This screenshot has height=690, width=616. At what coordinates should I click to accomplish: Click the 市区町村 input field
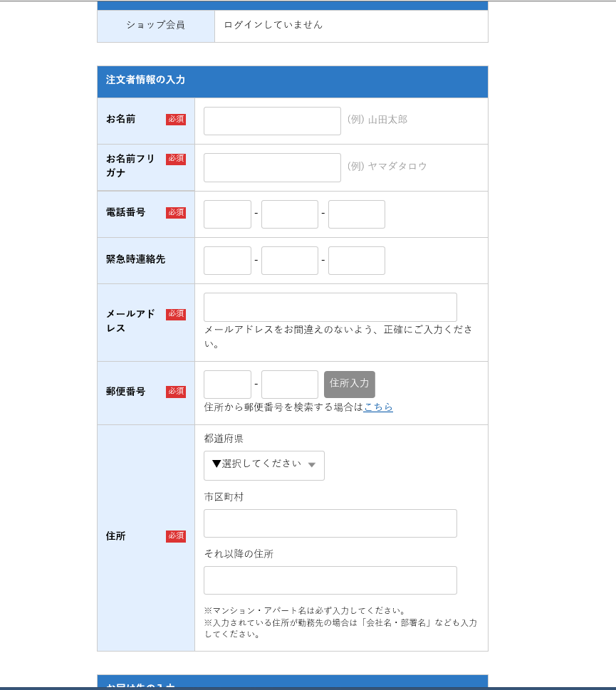[x=330, y=523]
